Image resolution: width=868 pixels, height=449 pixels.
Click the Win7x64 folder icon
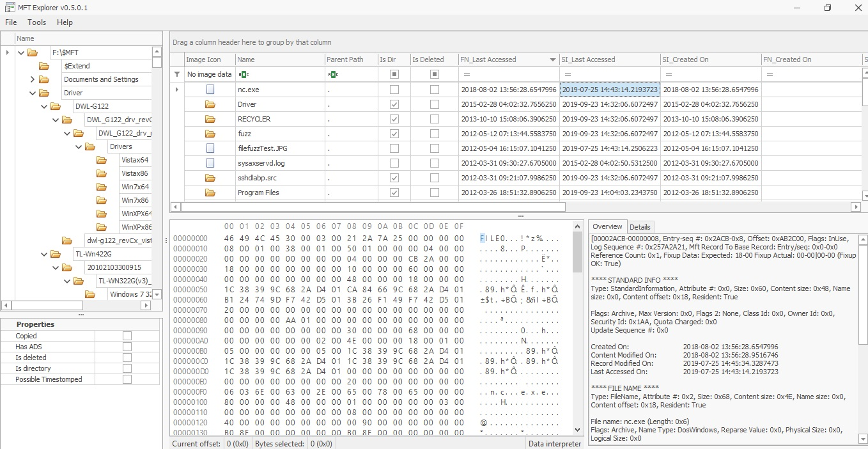click(102, 187)
